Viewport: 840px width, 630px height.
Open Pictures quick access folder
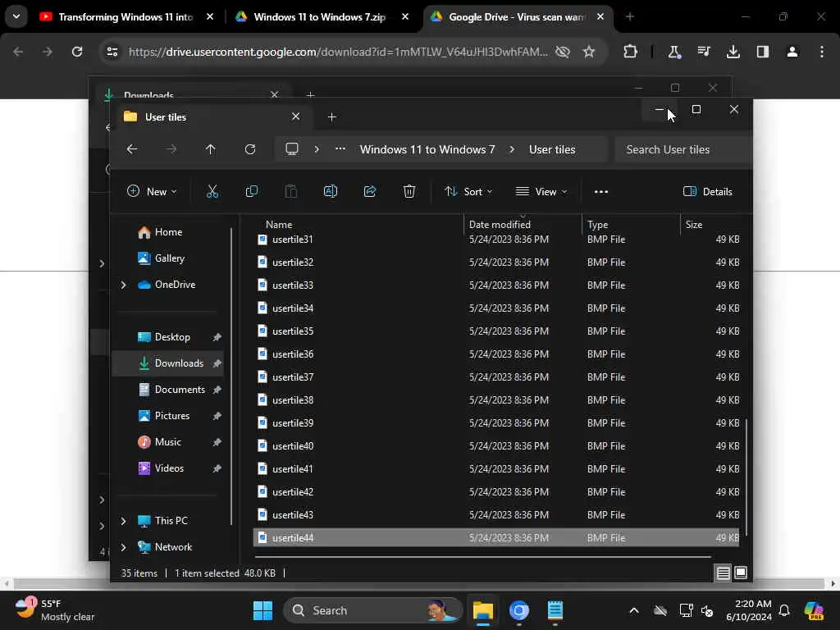pyautogui.click(x=172, y=416)
